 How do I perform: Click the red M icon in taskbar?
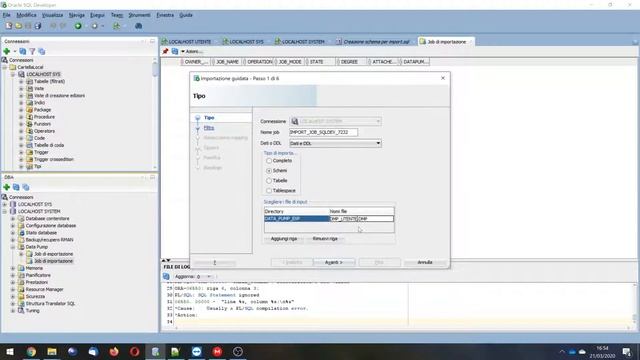coord(217,351)
